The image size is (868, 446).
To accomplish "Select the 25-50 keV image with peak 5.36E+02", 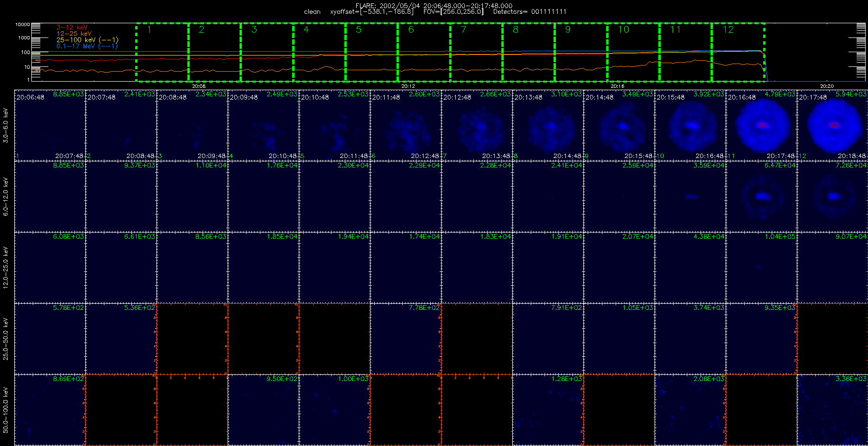I will tap(121, 339).
